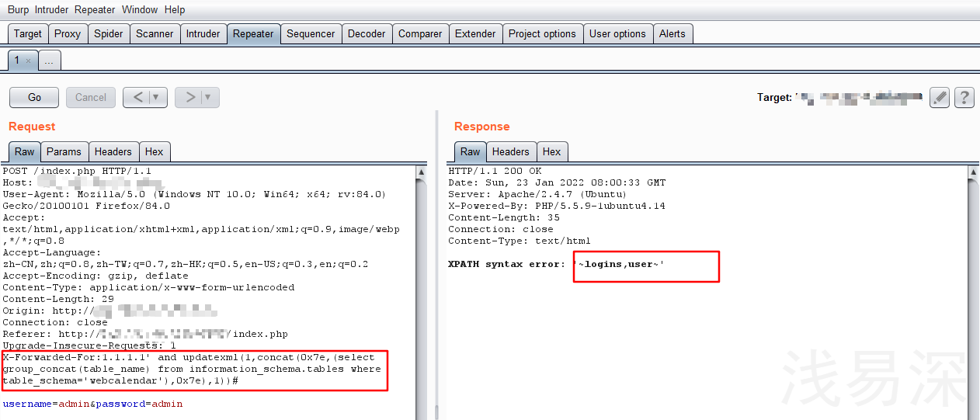Open the forward history dropdown arrow
Viewport: 980px width, 420px height.
point(210,97)
